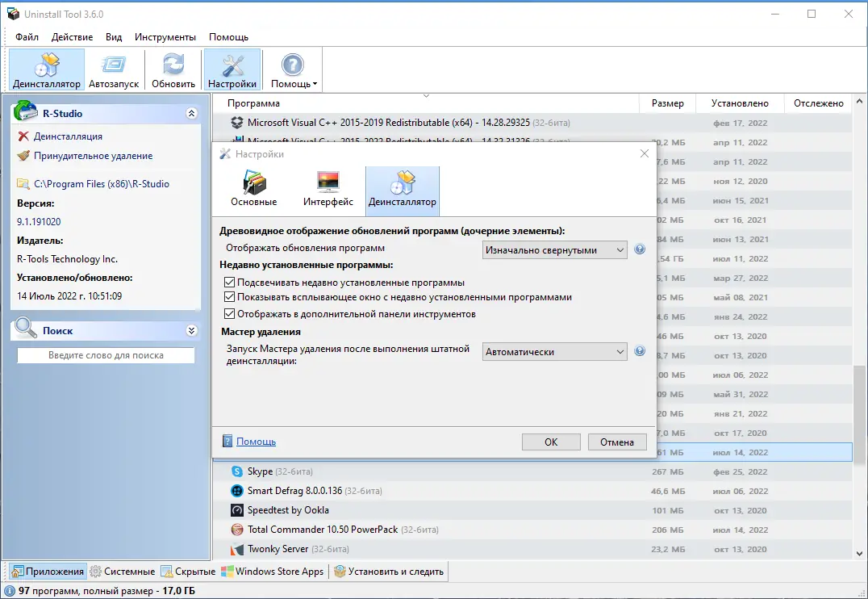Viewport: 868px width, 599px height.
Task: Close the Настройки dialog
Action: tap(645, 153)
